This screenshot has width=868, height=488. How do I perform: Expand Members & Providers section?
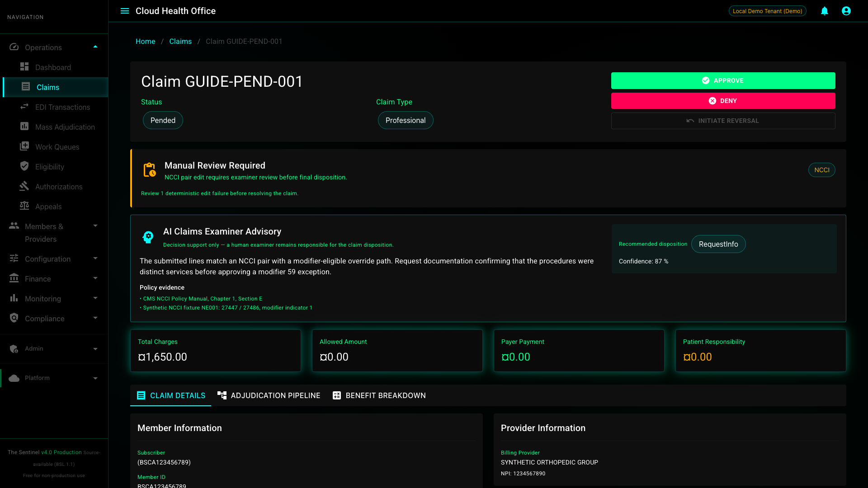(x=95, y=226)
